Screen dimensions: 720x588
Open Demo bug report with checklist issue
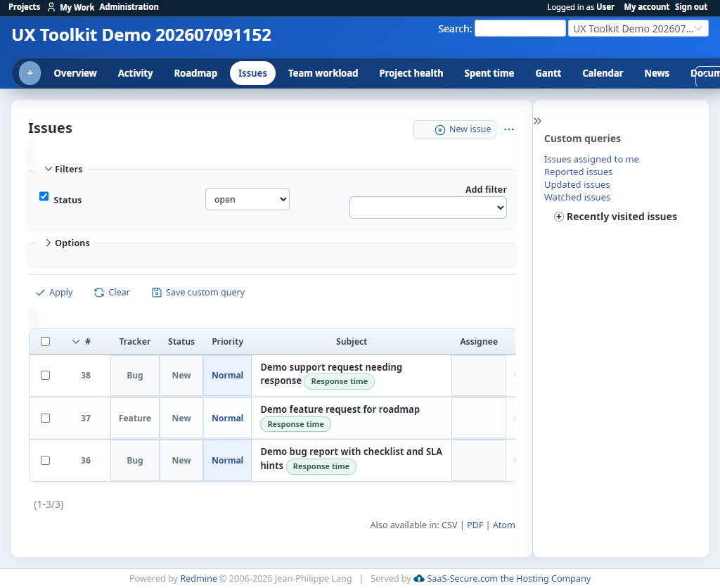(x=352, y=458)
